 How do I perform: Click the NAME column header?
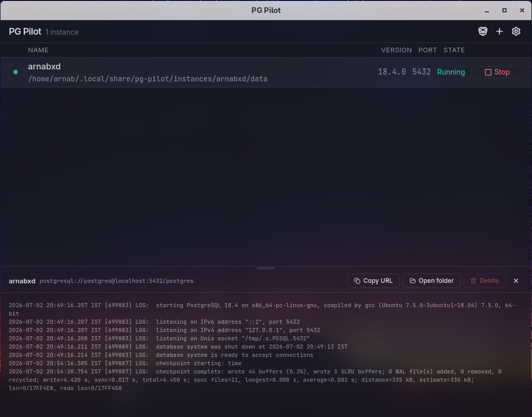38,50
